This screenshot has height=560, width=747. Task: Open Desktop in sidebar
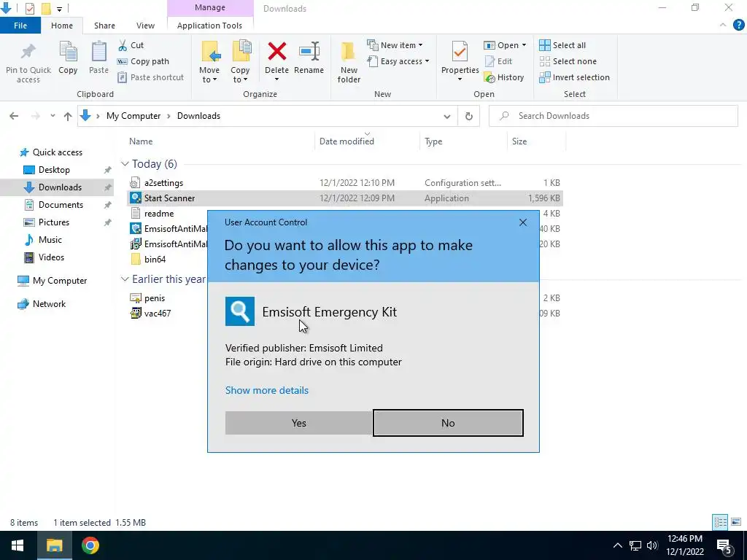click(x=54, y=170)
